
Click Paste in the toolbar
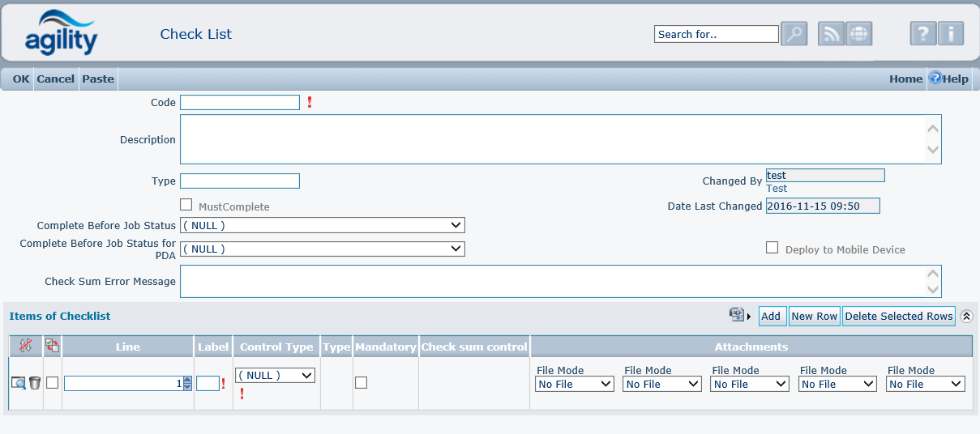pos(98,79)
